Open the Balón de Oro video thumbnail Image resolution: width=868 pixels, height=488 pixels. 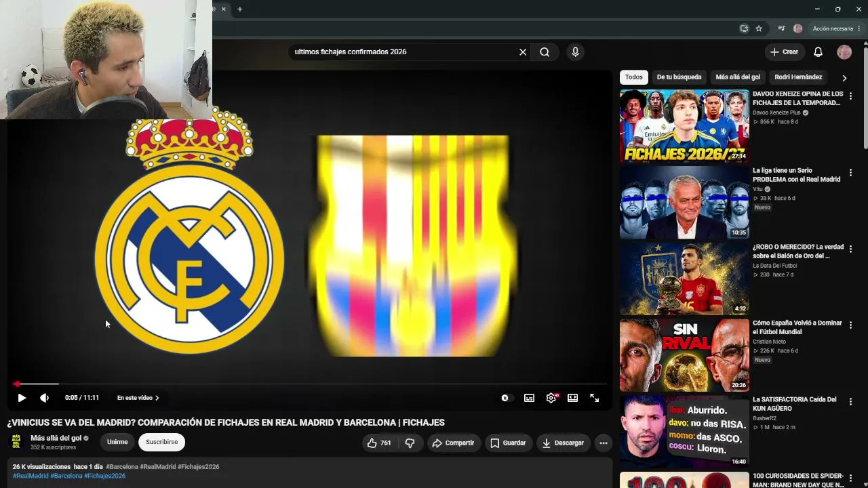684,279
